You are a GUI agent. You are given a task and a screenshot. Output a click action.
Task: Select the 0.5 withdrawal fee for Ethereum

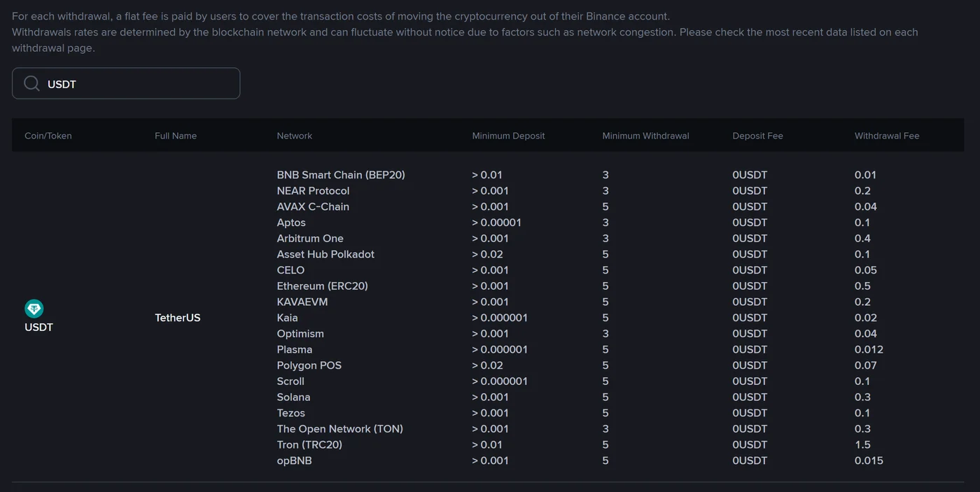click(862, 286)
